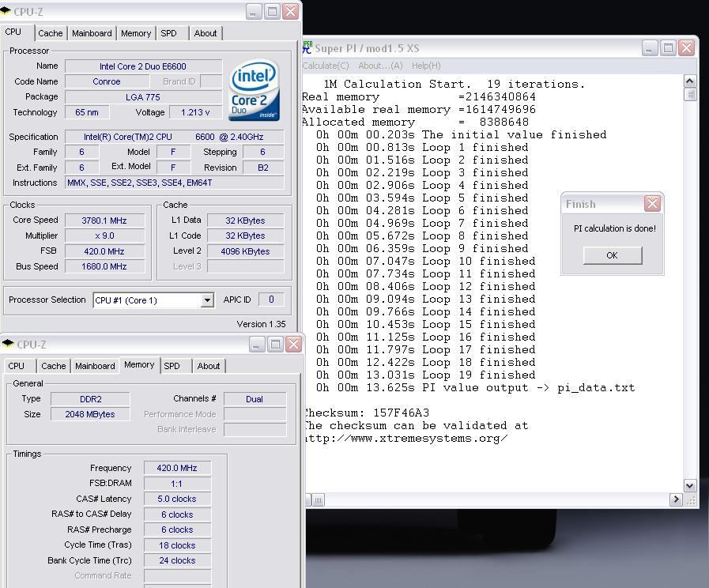Image resolution: width=709 pixels, height=588 pixels.
Task: Click Bank Cycle Time value '24 clocks'
Action: pos(177,560)
